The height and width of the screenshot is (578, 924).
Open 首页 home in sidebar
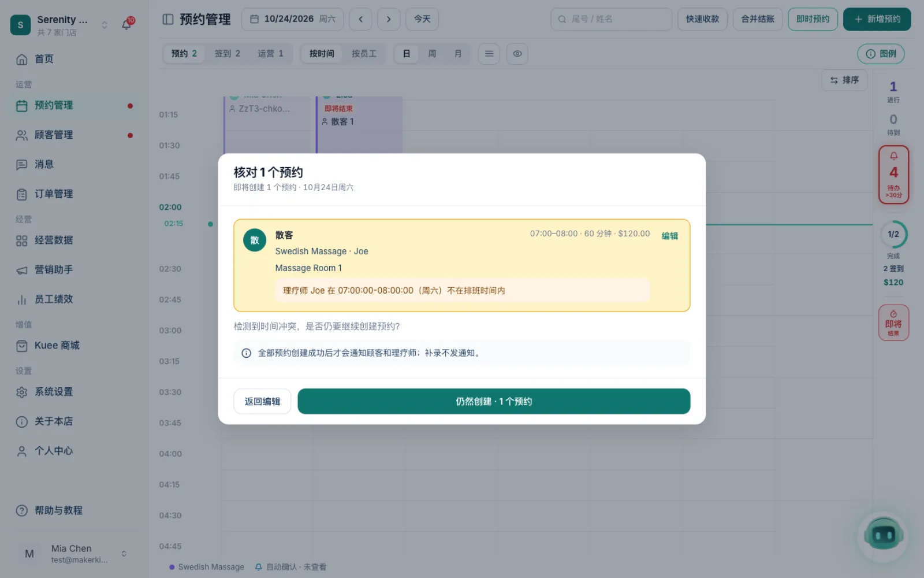point(74,59)
